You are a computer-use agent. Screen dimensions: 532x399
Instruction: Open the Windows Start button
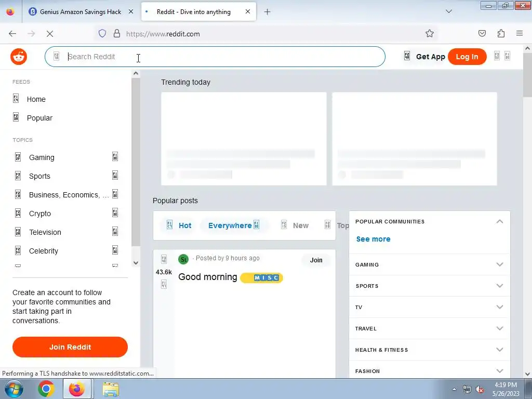[14, 389]
